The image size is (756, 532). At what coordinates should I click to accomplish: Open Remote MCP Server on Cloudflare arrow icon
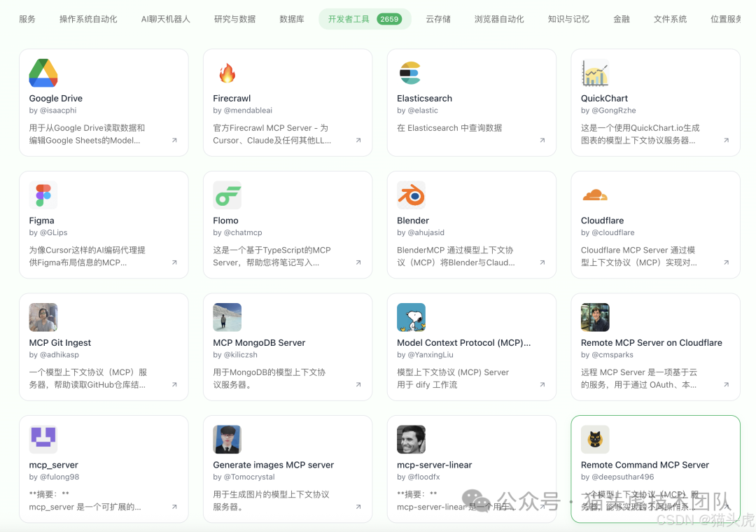726,384
